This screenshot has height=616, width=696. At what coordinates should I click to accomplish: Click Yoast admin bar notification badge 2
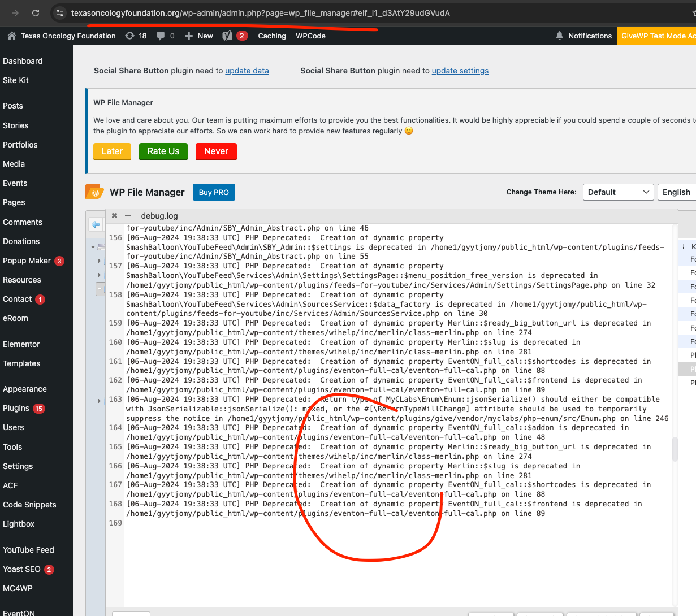242,36
